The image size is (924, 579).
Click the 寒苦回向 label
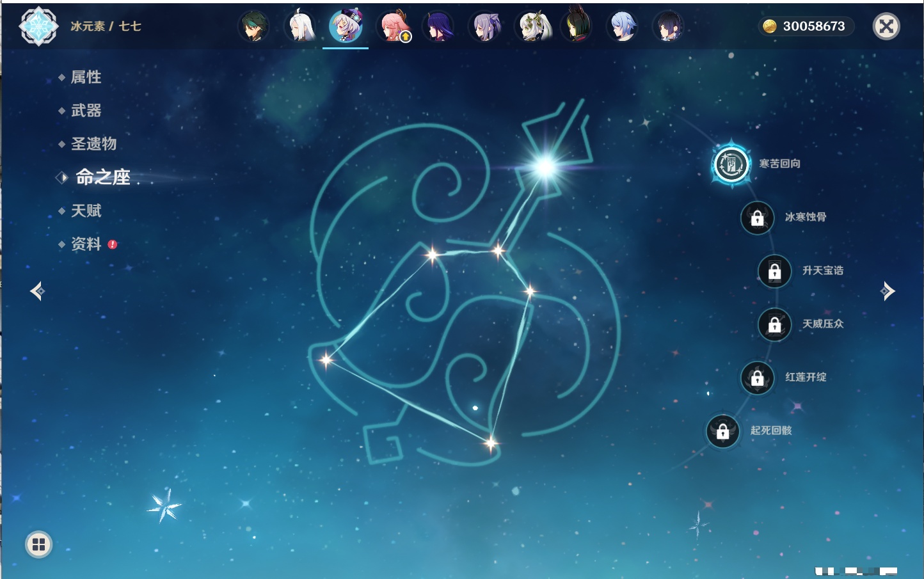[x=779, y=164]
